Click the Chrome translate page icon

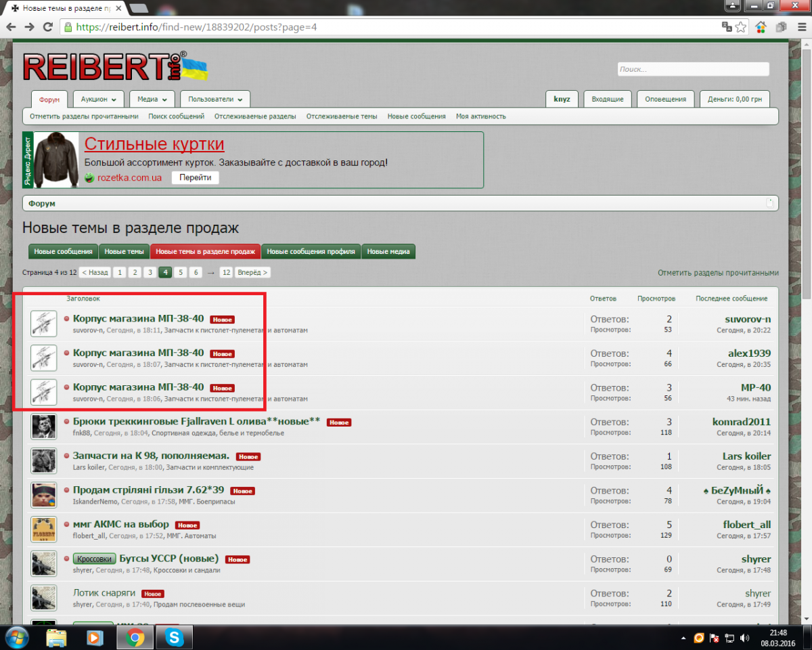pos(727,27)
